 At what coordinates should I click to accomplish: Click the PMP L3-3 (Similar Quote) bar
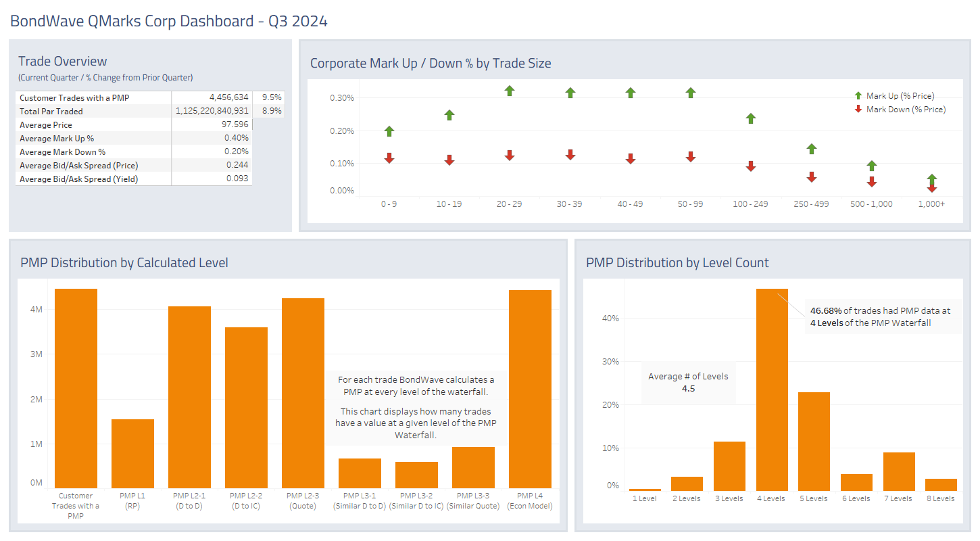click(473, 467)
